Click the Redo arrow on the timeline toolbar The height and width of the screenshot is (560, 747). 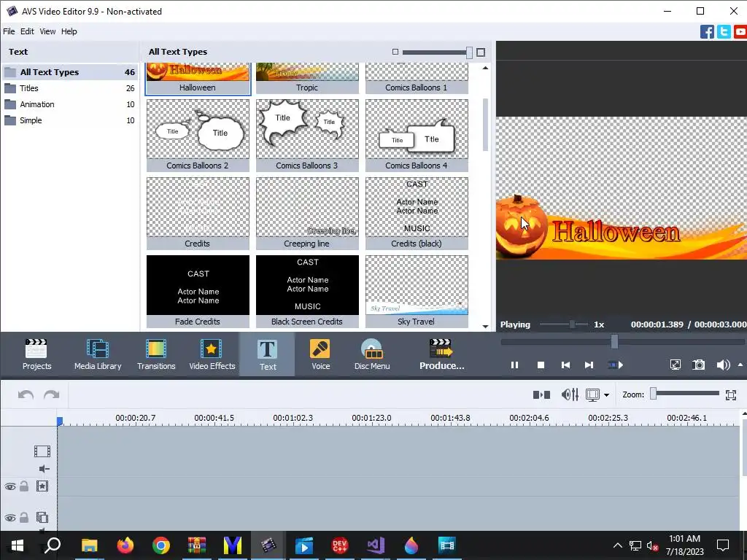(52, 394)
